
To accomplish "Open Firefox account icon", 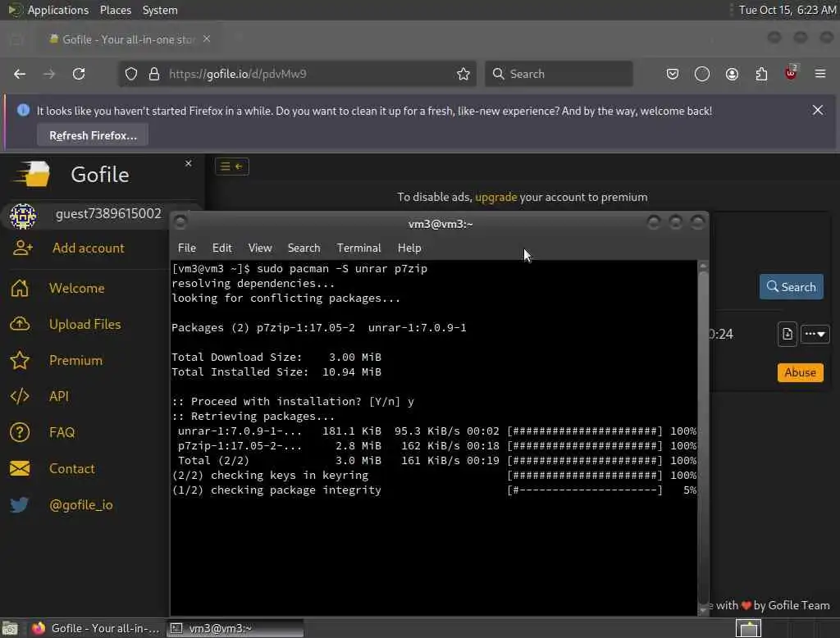I will click(x=732, y=74).
